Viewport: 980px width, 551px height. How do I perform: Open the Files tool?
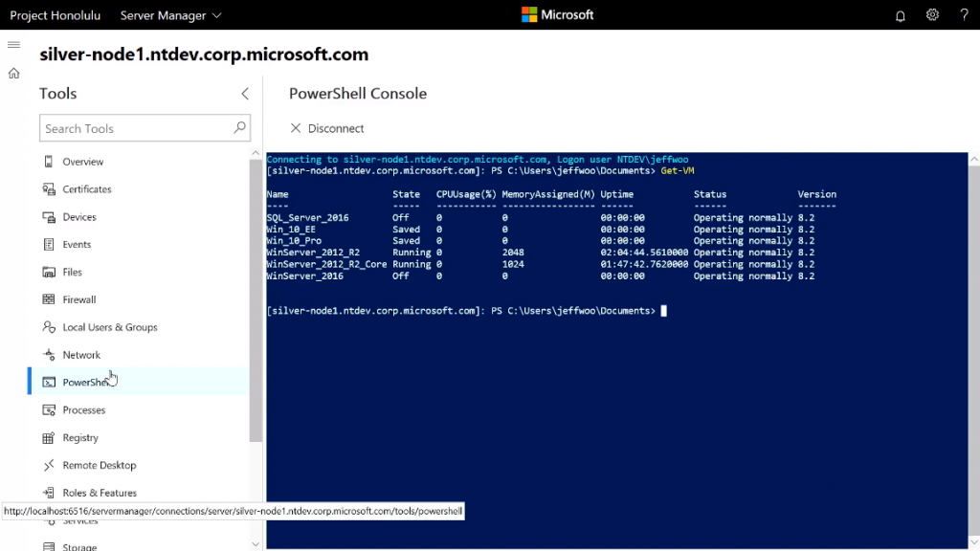73,272
